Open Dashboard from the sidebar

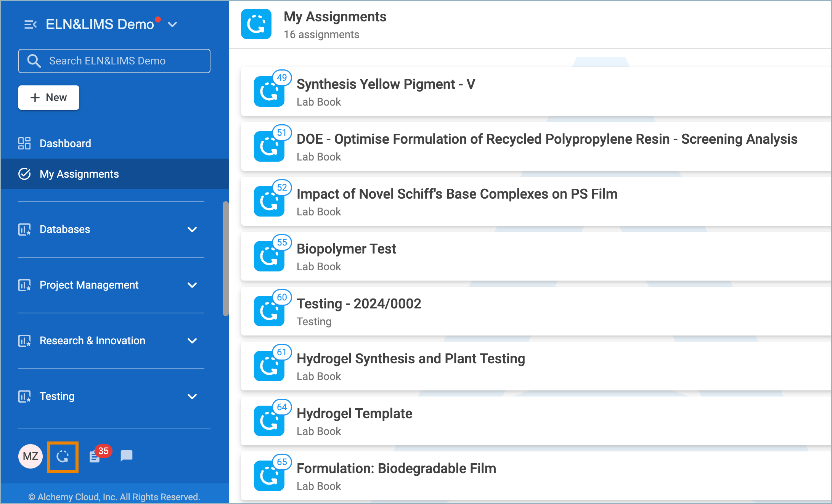pos(115,143)
